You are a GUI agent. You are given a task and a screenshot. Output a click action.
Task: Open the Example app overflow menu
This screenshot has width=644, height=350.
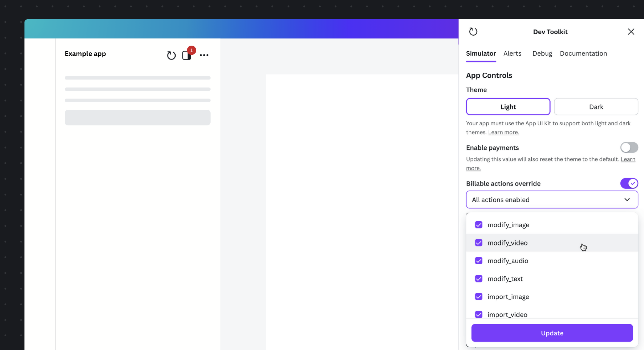coord(204,55)
